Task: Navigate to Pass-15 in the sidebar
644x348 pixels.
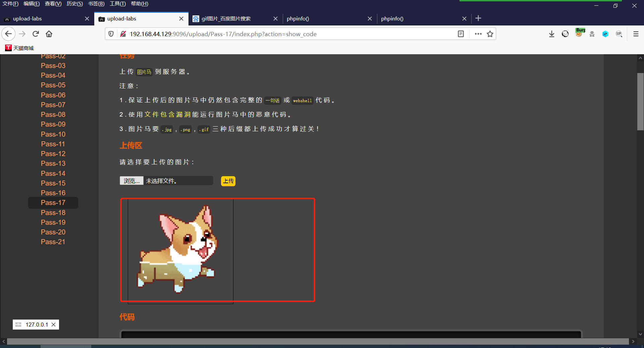Action: pyautogui.click(x=53, y=183)
